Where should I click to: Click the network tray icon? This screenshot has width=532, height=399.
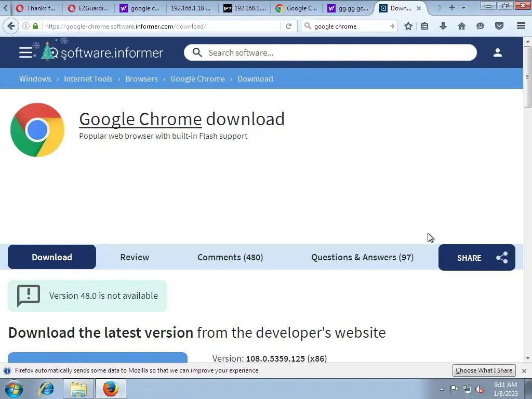467,390
